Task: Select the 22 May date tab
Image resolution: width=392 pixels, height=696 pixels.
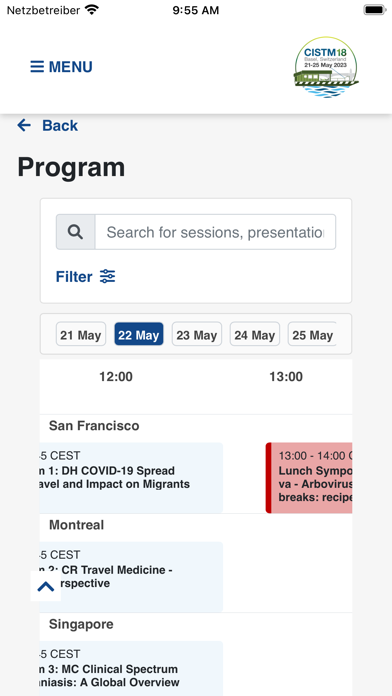Action: 139,334
